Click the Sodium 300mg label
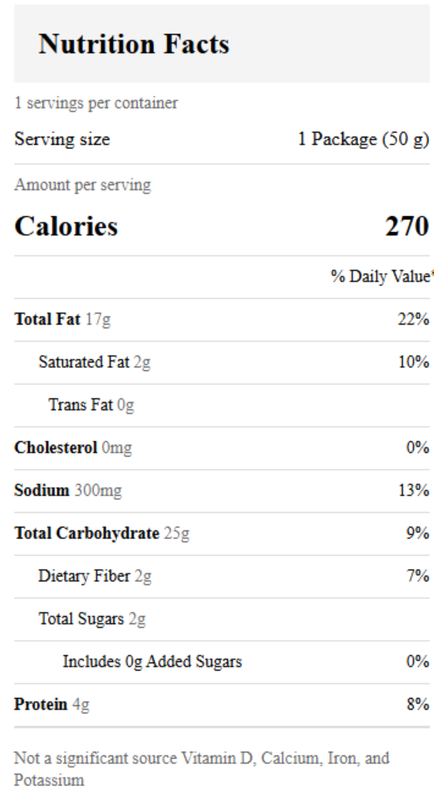Viewport: 434px width, 800px height. pos(68,491)
